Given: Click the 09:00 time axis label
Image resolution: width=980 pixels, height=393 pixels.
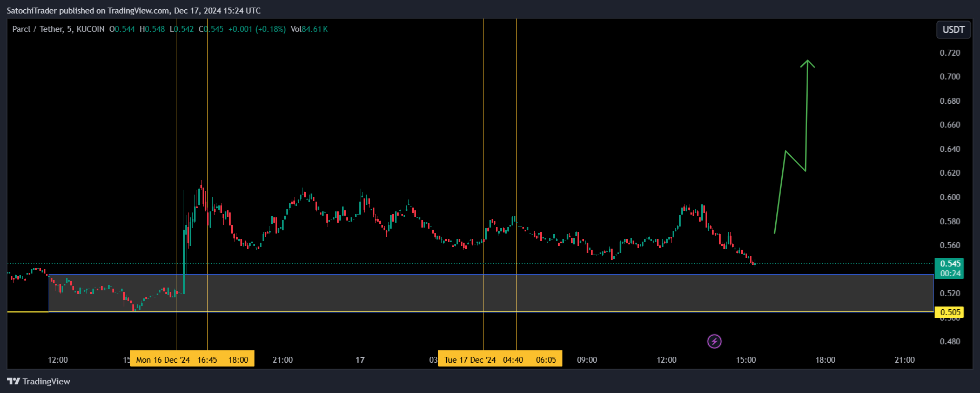Looking at the screenshot, I should [x=587, y=359].
